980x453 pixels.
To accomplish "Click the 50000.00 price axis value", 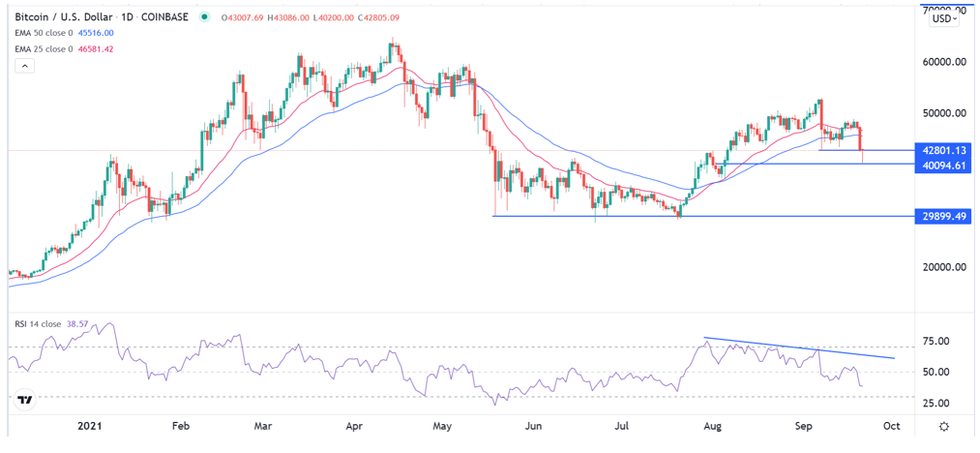I will click(945, 114).
